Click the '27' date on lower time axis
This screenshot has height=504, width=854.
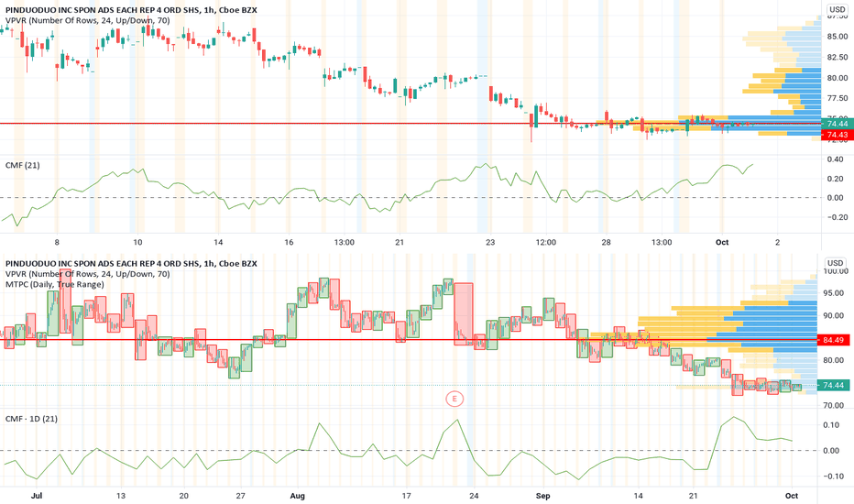[240, 496]
